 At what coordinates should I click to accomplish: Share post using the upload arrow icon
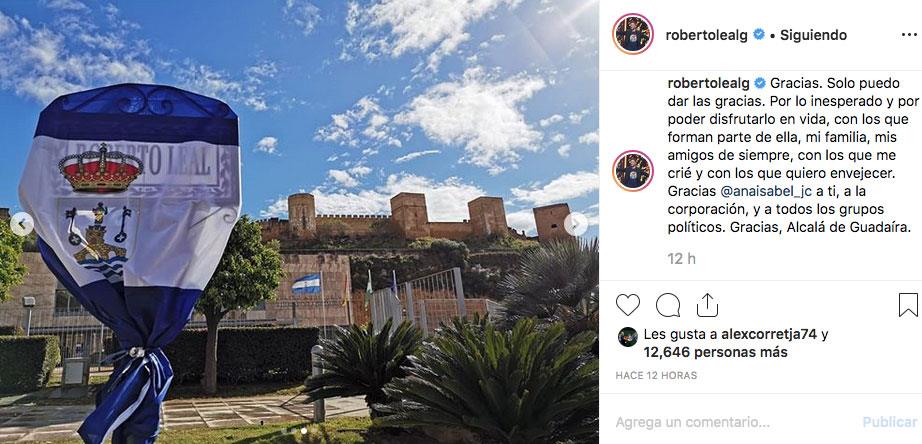click(x=707, y=305)
